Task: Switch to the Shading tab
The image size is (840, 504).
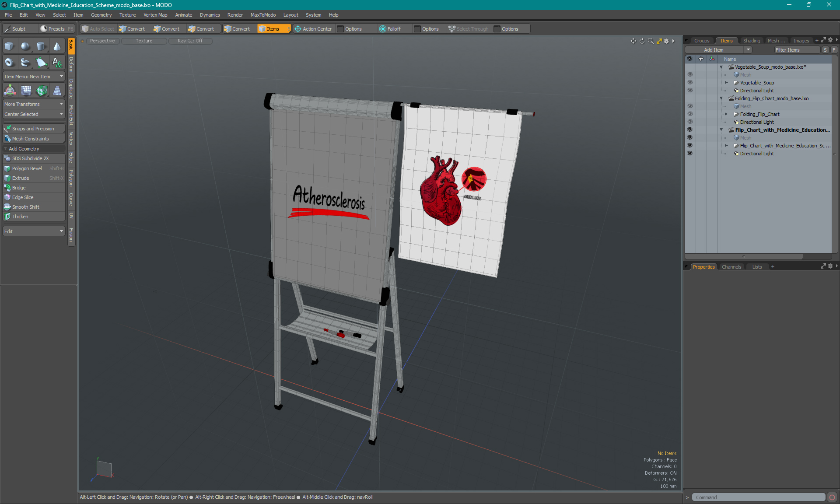Action: [x=752, y=40]
